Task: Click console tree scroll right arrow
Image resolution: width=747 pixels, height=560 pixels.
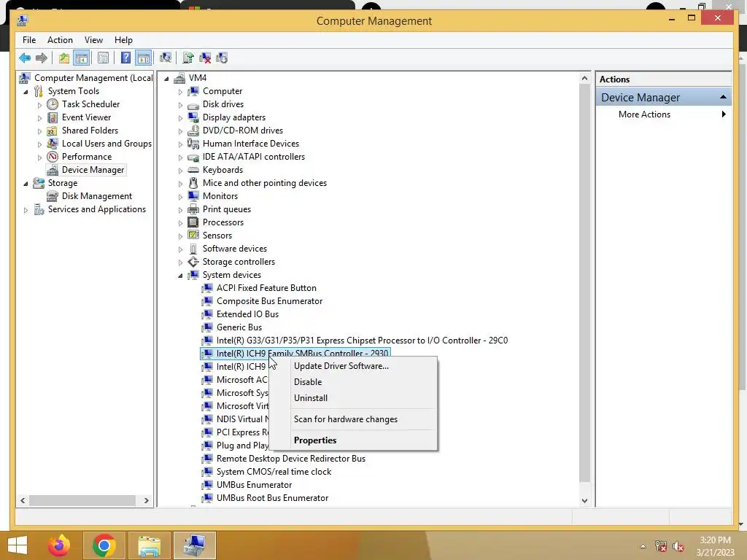Action: pyautogui.click(x=146, y=500)
